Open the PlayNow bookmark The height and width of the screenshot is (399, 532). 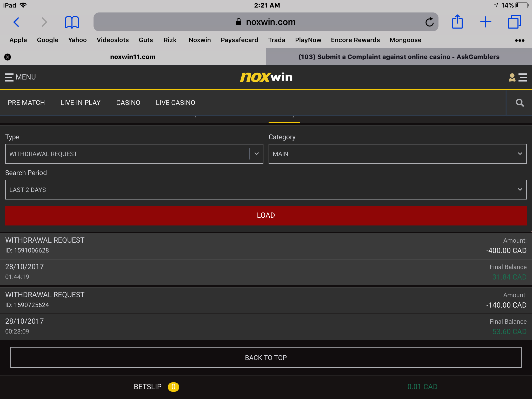pyautogui.click(x=308, y=40)
